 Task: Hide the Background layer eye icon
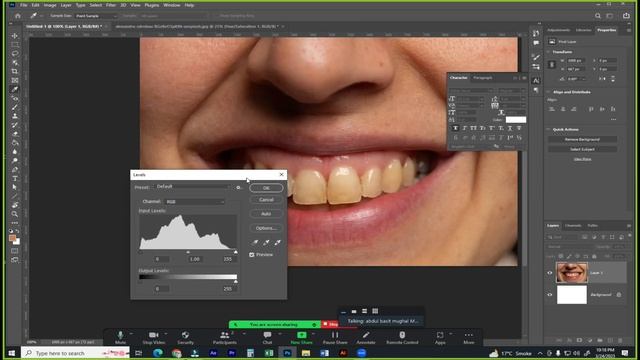tap(550, 295)
